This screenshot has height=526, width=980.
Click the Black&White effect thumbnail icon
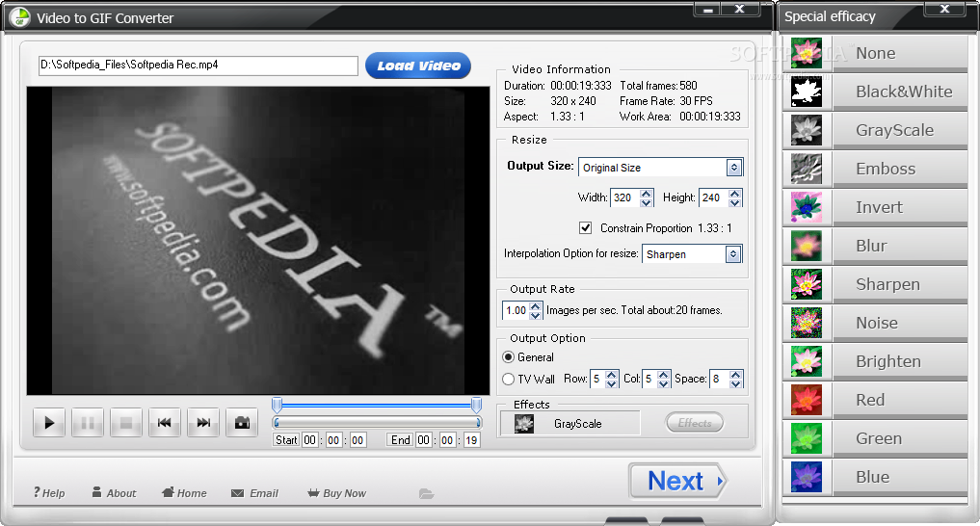point(807,92)
